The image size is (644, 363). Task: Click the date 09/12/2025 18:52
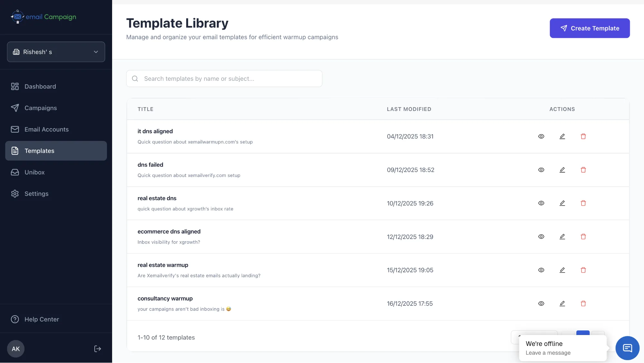tap(410, 170)
